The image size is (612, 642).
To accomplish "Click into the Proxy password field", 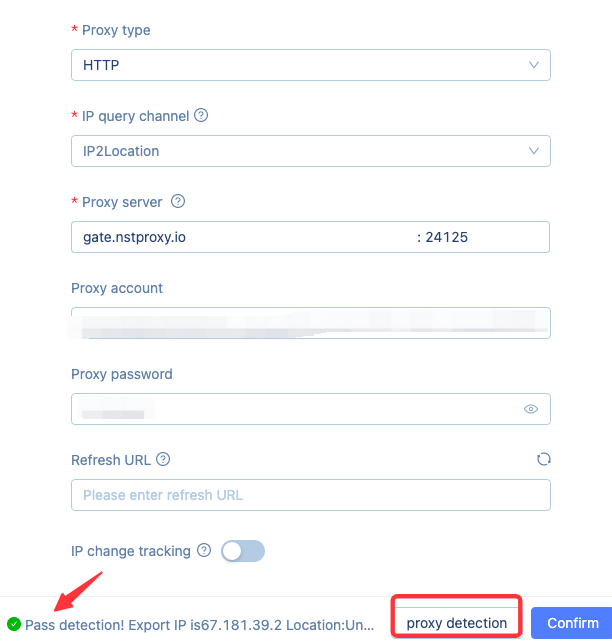I will pos(295,409).
